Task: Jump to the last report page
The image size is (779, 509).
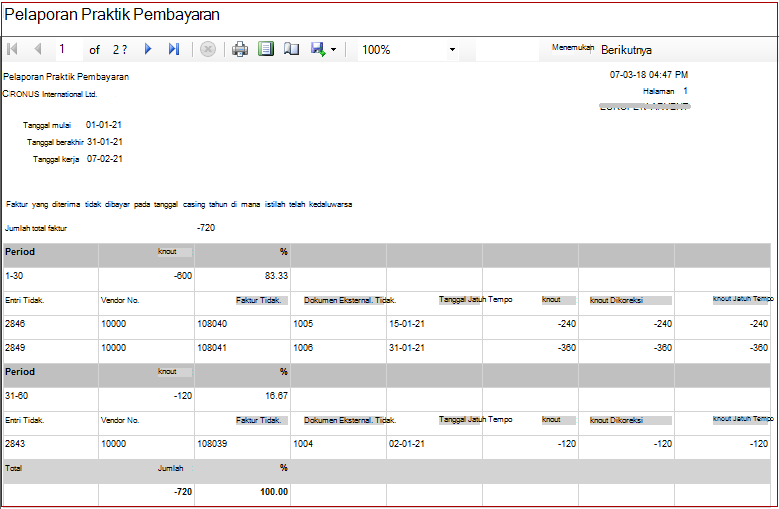Action: 173,49
